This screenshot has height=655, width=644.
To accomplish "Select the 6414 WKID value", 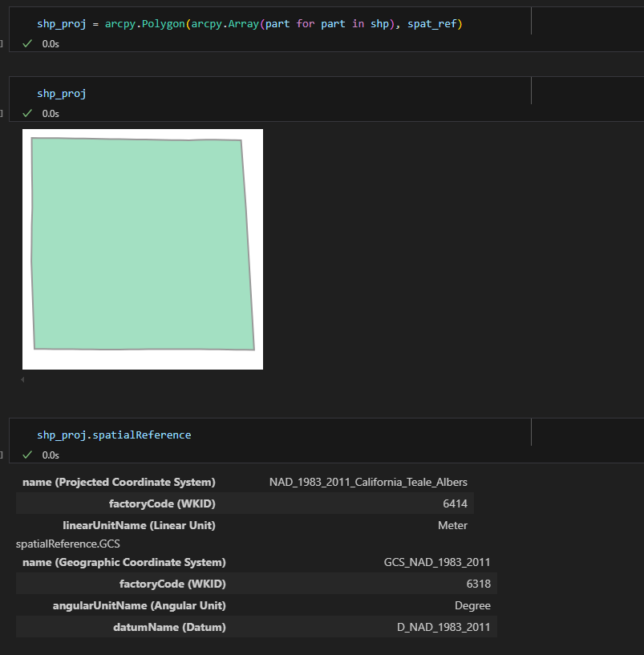I will (455, 503).
